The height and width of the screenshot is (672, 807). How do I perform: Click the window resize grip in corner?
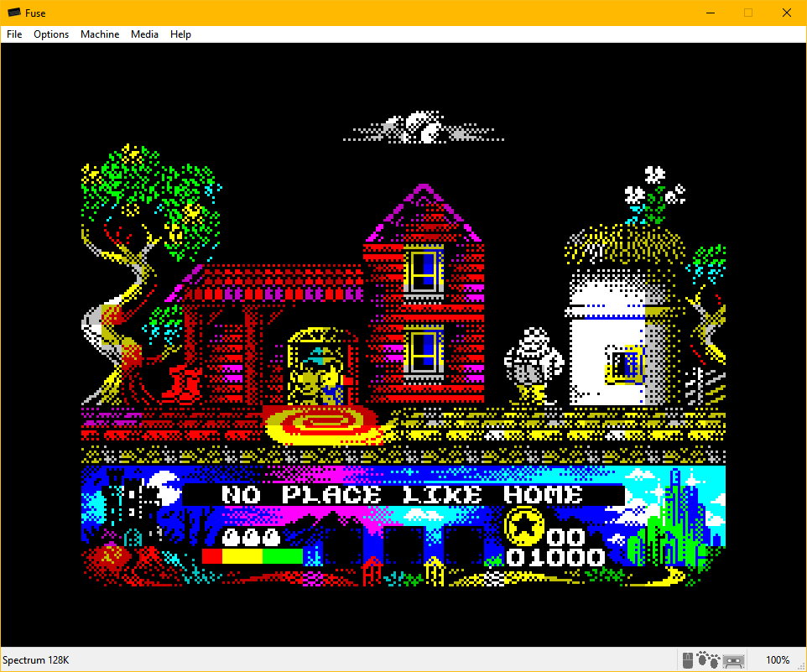click(x=801, y=666)
